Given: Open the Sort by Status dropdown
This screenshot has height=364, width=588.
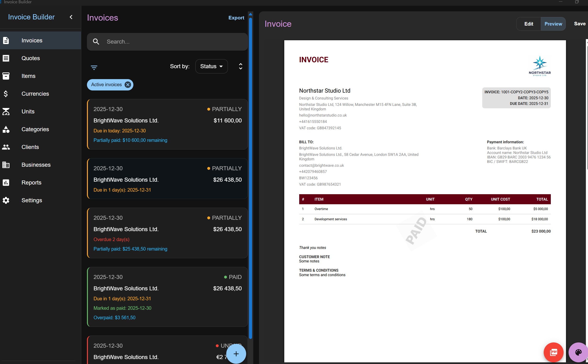Looking at the screenshot, I should tap(211, 66).
